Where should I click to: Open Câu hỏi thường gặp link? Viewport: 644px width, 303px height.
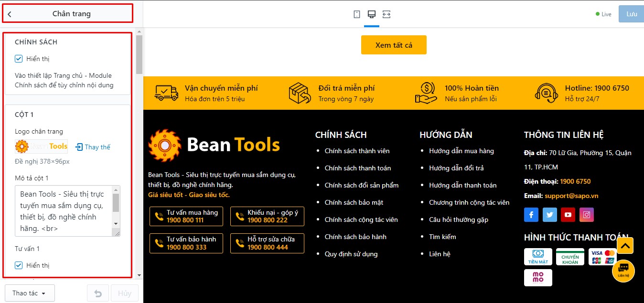pyautogui.click(x=459, y=219)
